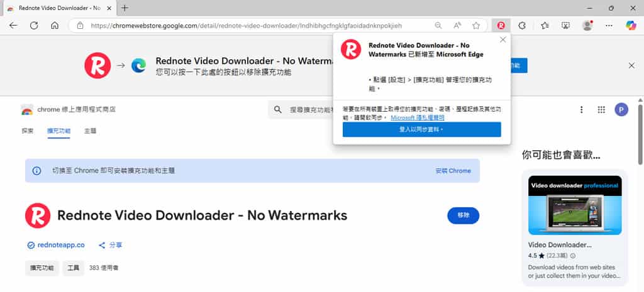644x292 pixels.
Task: Open the Video Downloader... card title
Action: pyautogui.click(x=560, y=245)
